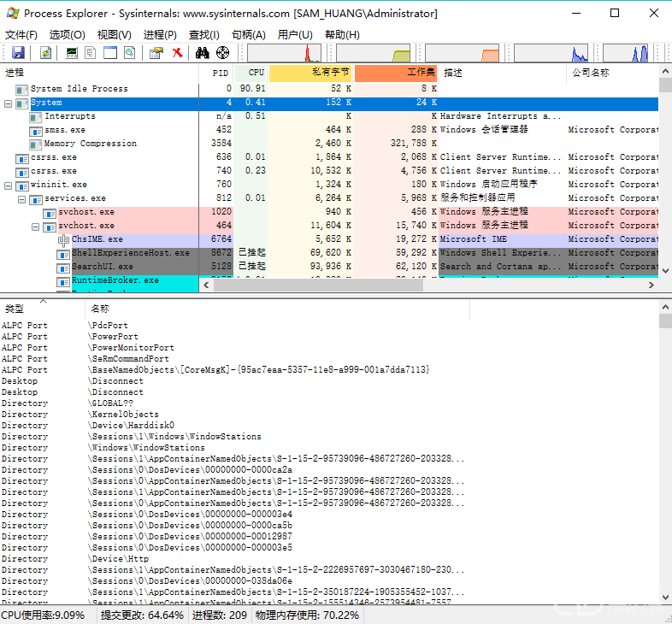
Task: Click the 提交更改 status bar entry
Action: (x=142, y=615)
